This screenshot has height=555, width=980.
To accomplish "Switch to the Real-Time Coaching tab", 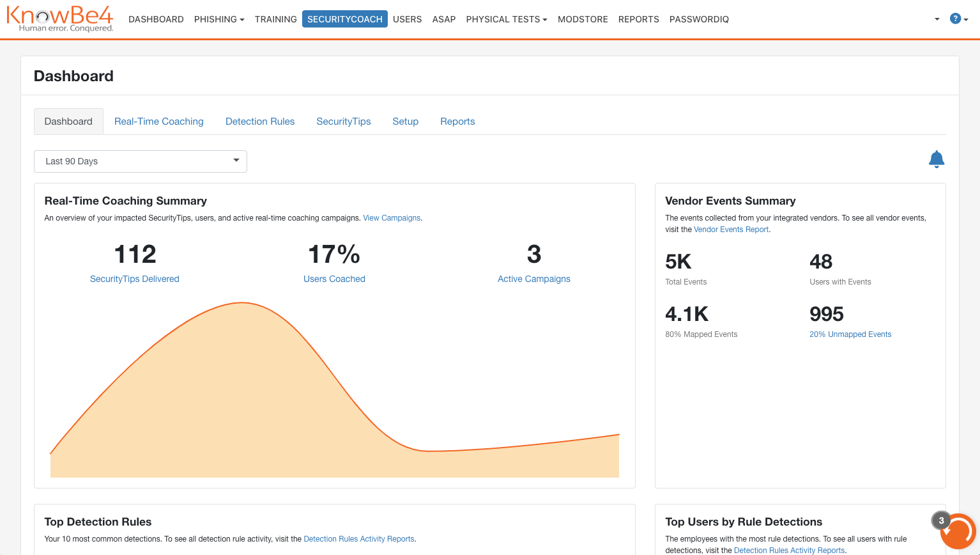I will pyautogui.click(x=158, y=121).
